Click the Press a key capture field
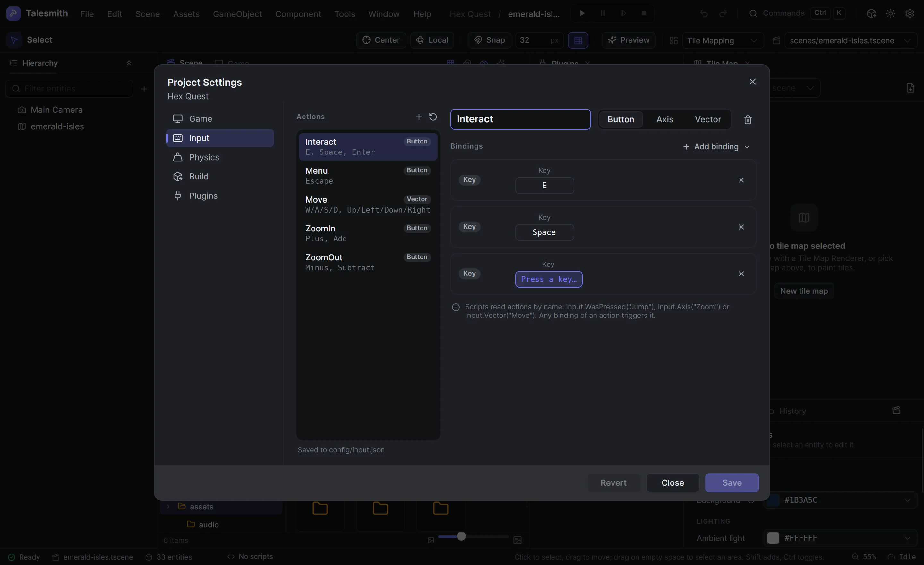 point(548,279)
